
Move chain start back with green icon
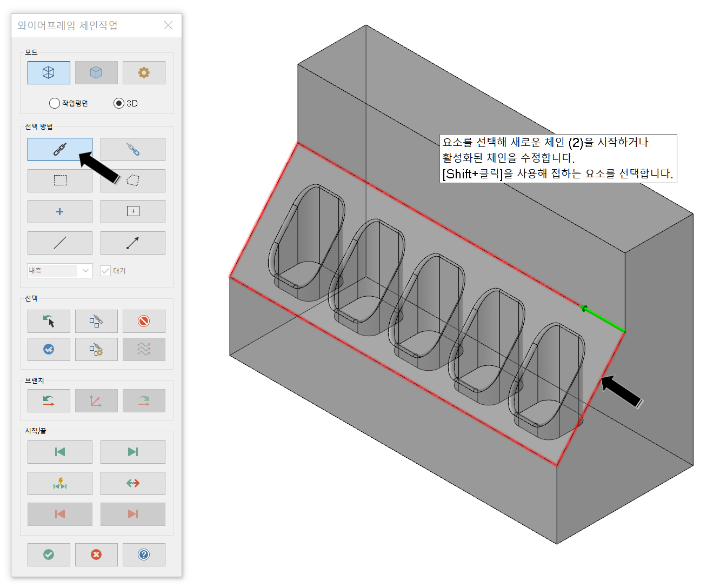(x=60, y=452)
